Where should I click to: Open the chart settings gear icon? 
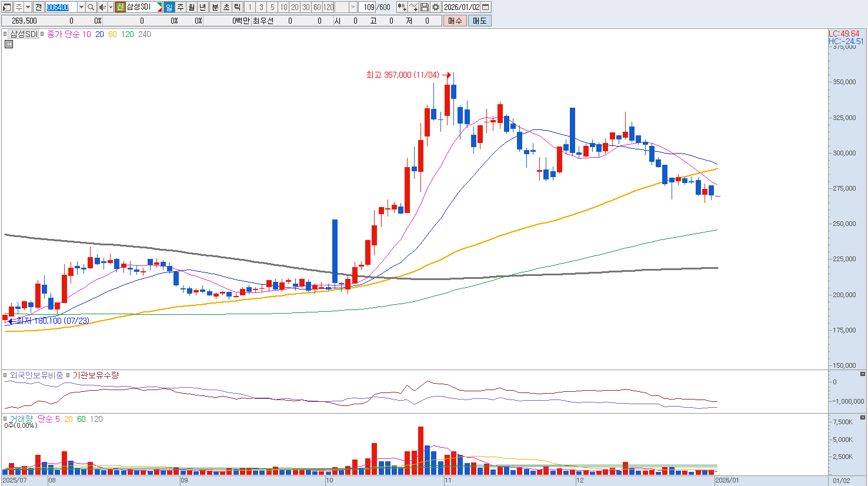coord(436,7)
